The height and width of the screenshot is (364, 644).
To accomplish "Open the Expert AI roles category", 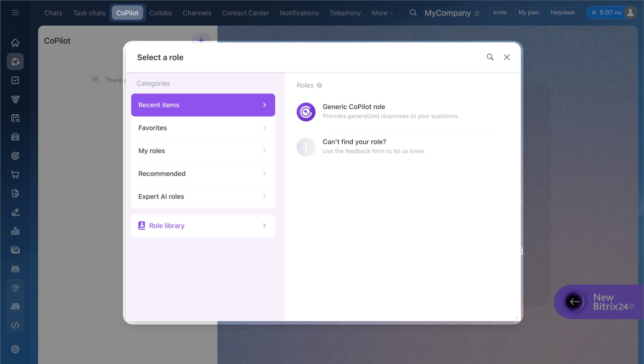I will pos(203,196).
